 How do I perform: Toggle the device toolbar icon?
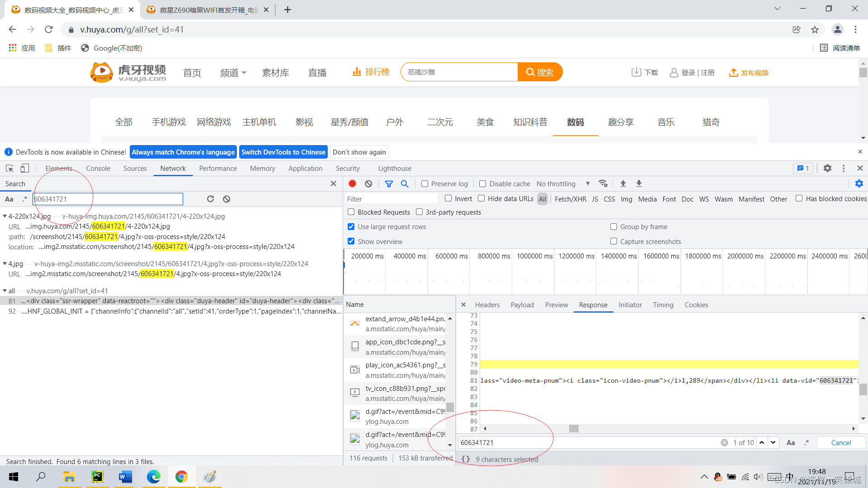[x=25, y=168]
